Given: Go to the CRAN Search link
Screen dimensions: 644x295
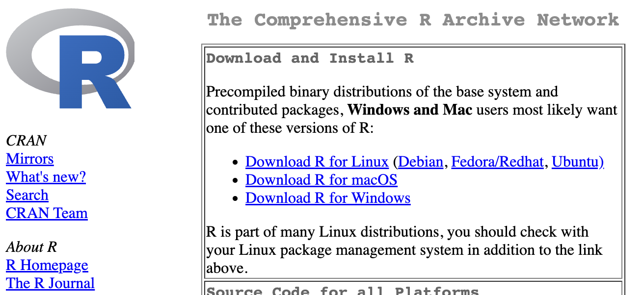Looking at the screenshot, I should point(27,195).
